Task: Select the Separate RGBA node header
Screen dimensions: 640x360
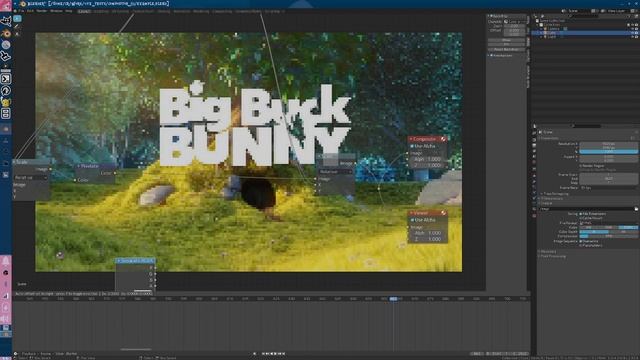Action: pyautogui.click(x=135, y=260)
